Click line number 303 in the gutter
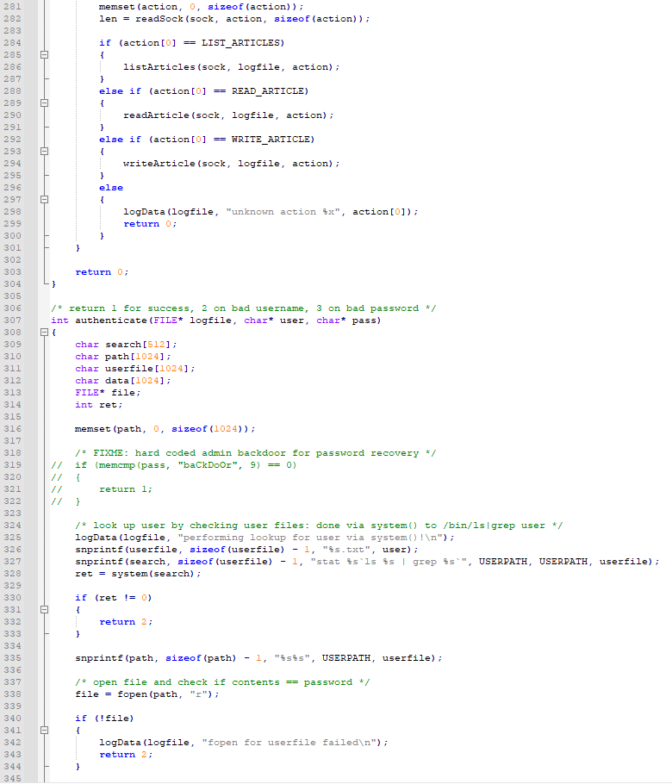672x784 pixels. pyautogui.click(x=13, y=272)
